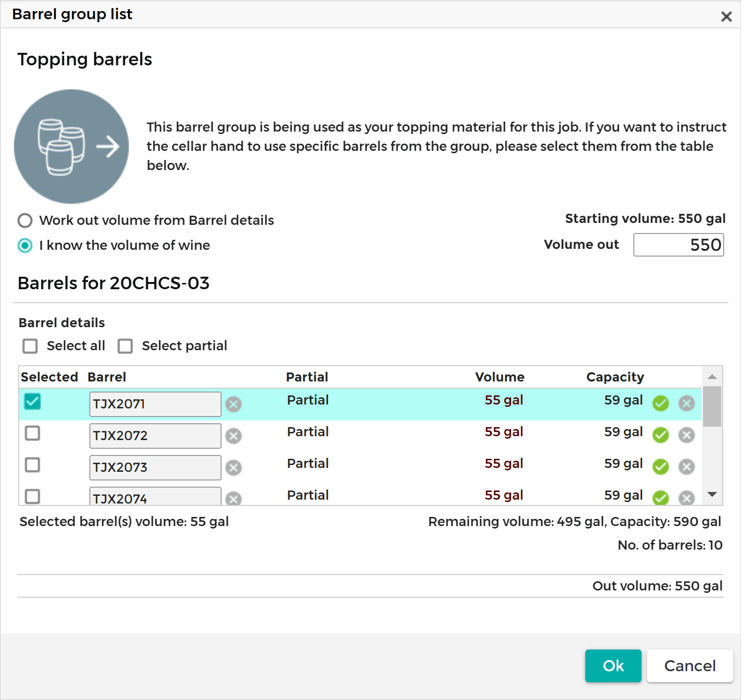Click the barrel table scroll up arrow

point(712,377)
